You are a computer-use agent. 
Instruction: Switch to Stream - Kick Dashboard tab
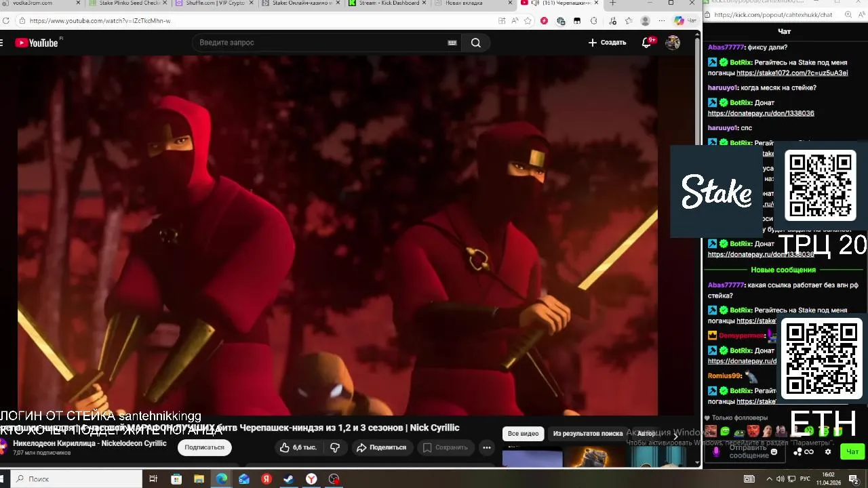tap(387, 3)
